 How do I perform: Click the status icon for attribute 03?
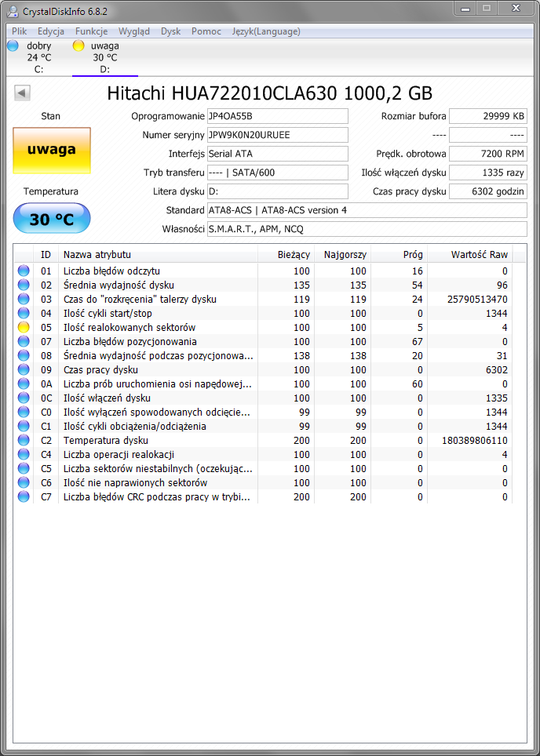pyautogui.click(x=24, y=299)
